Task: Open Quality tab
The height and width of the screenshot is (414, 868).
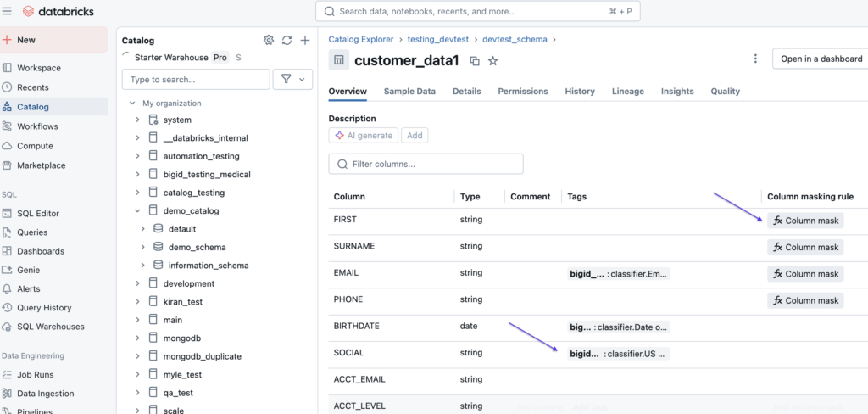Action: [726, 92]
